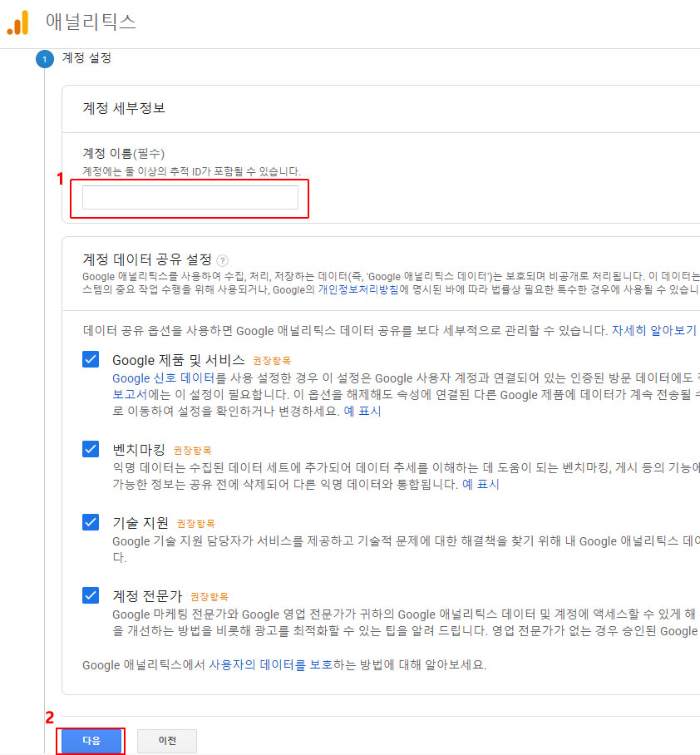This screenshot has height=755, width=700.
Task: Click the 애널리틱스 title text
Action: pyautogui.click(x=91, y=22)
